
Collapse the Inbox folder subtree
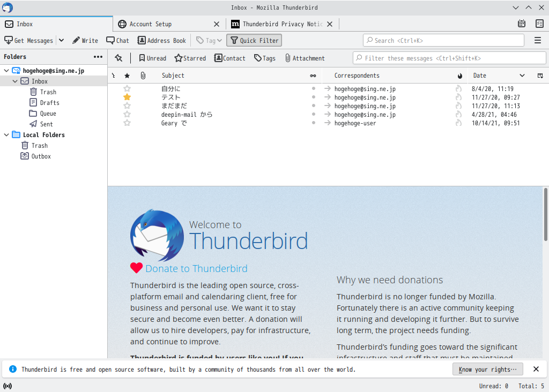14,81
